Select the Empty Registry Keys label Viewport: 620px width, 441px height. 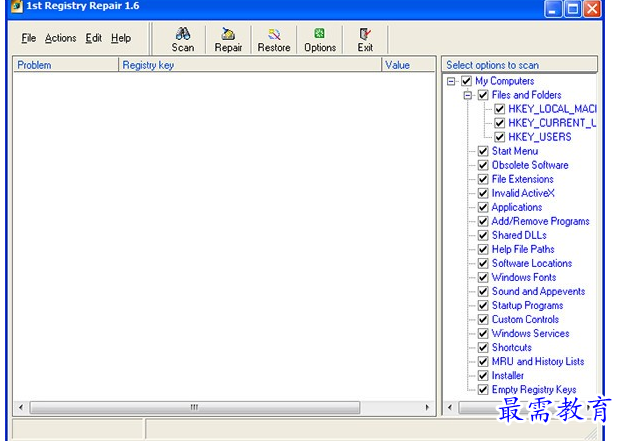pyautogui.click(x=534, y=390)
